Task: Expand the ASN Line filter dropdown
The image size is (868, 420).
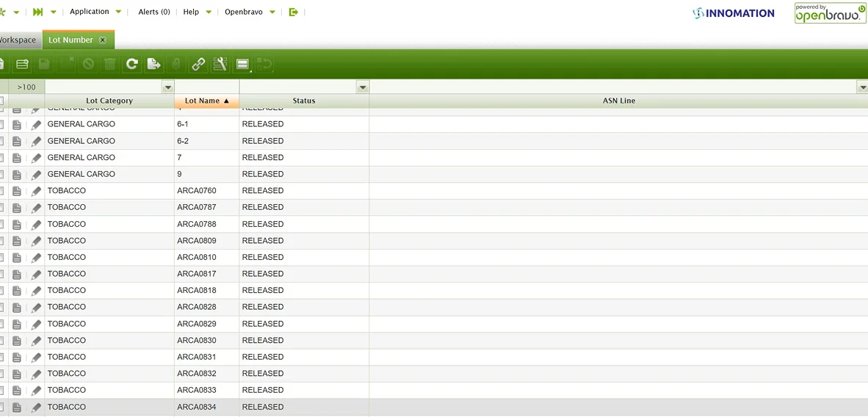Action: point(862,87)
